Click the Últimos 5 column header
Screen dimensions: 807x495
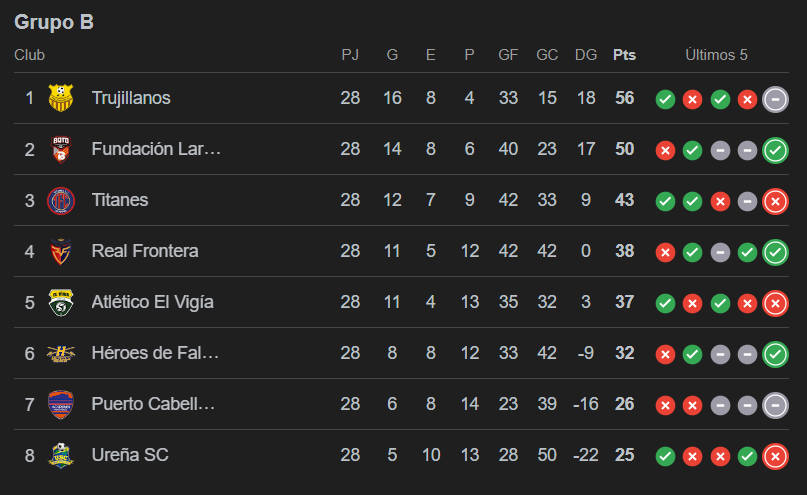[x=716, y=55]
